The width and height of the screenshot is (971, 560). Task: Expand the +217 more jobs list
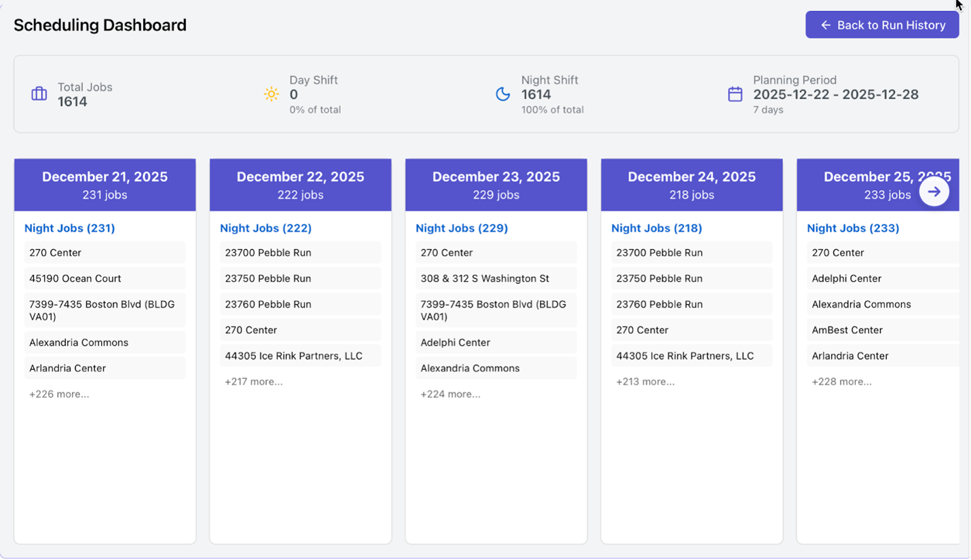pos(253,381)
